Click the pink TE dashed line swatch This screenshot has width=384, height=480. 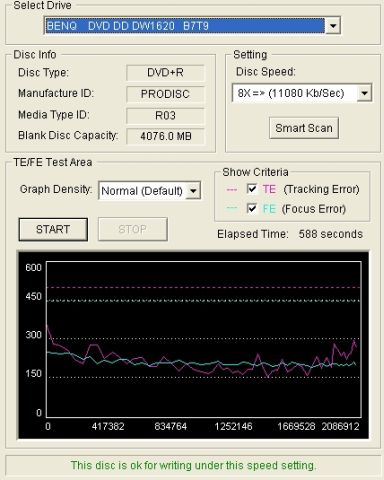click(x=232, y=190)
